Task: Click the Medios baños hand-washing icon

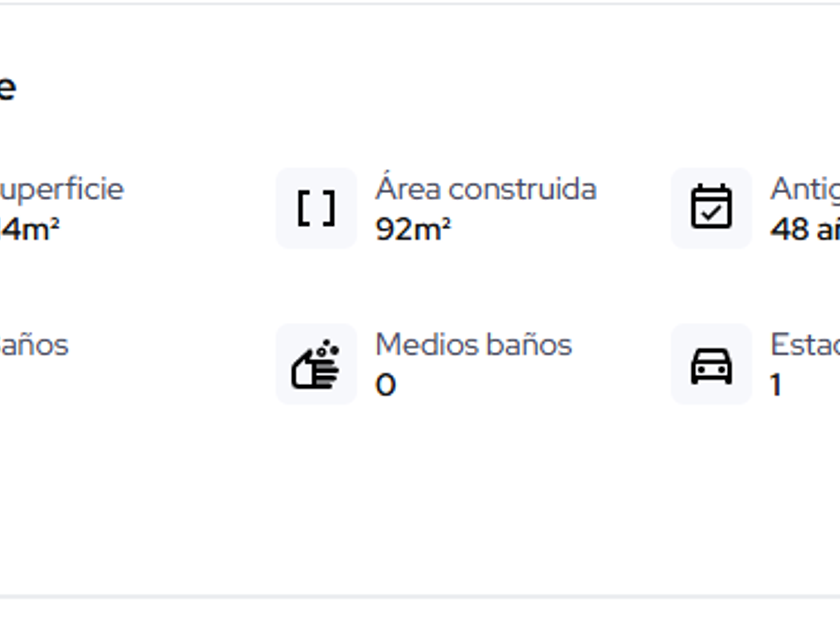Action: 316,364
